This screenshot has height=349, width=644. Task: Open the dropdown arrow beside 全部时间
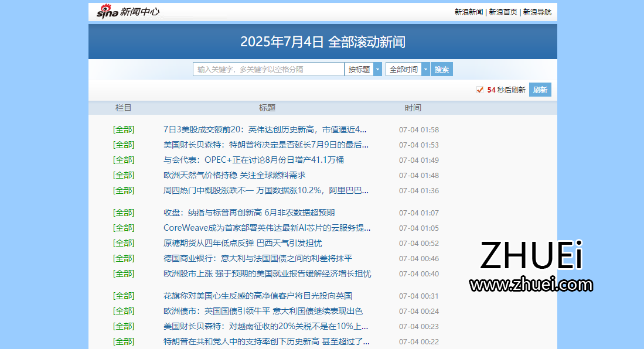(x=426, y=69)
